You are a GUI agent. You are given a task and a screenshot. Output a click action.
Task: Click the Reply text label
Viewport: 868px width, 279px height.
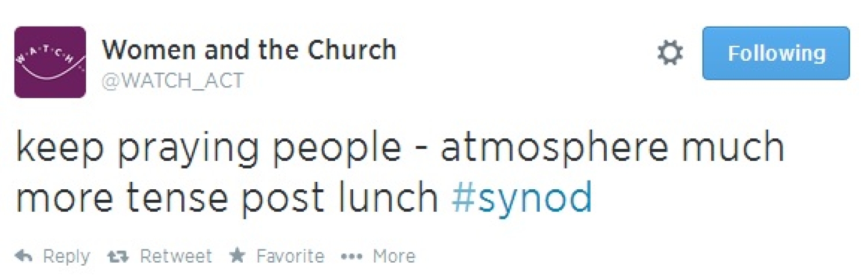[67, 256]
